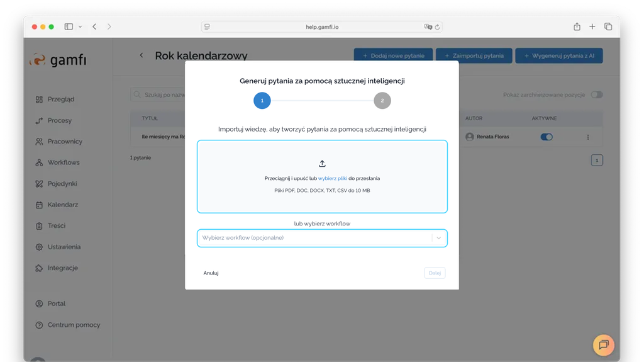
Task: Enable Pokaż zarchiwizowane pozycje toggle
Action: (x=596, y=95)
